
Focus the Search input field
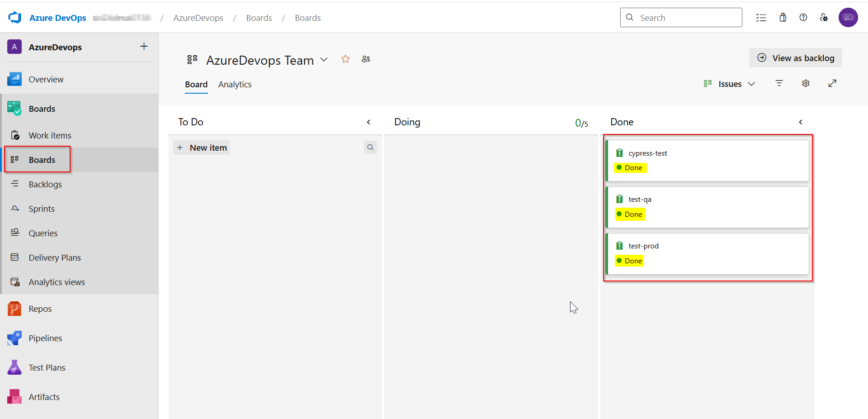pos(681,18)
